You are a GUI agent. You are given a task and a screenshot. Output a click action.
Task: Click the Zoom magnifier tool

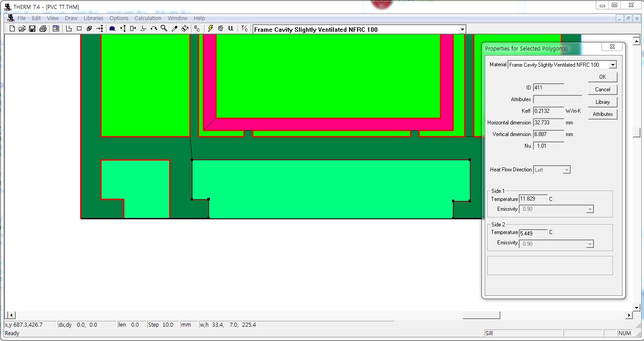164,29
